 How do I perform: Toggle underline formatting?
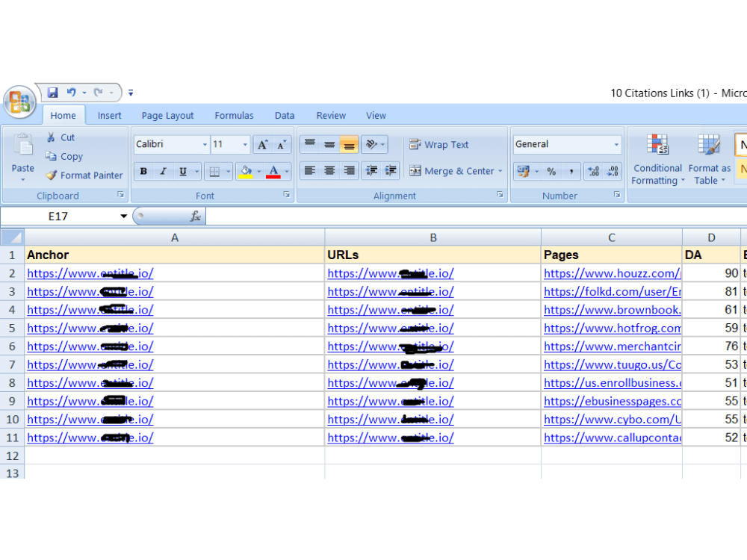click(x=183, y=172)
